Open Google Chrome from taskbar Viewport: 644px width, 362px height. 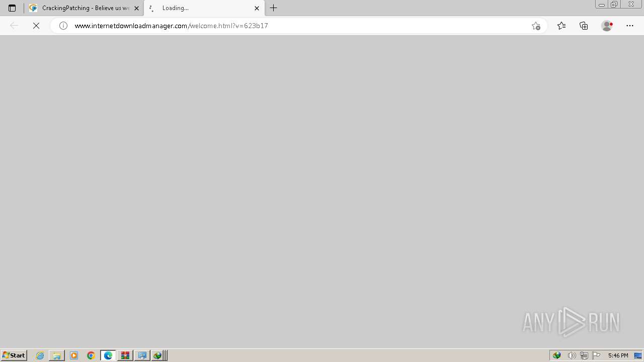91,355
